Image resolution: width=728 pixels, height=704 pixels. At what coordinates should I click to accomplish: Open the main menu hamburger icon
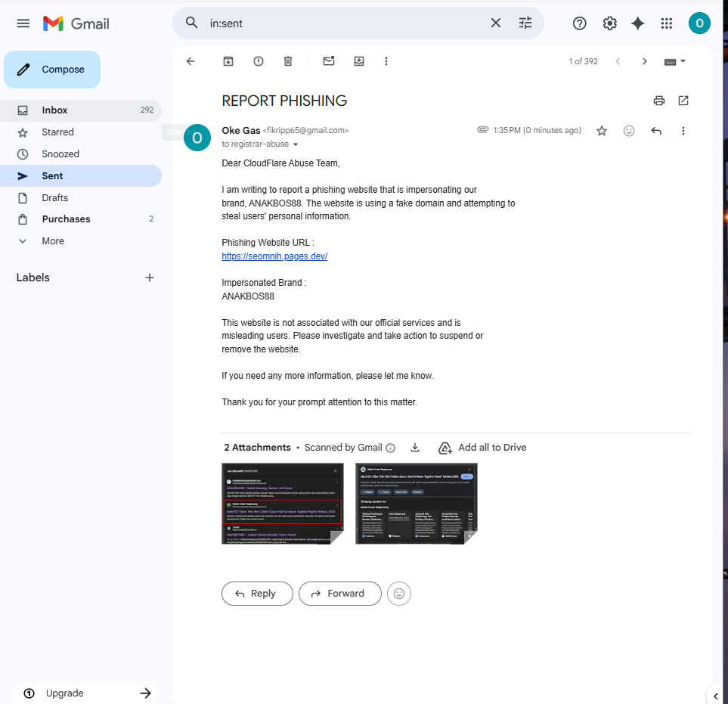23,23
